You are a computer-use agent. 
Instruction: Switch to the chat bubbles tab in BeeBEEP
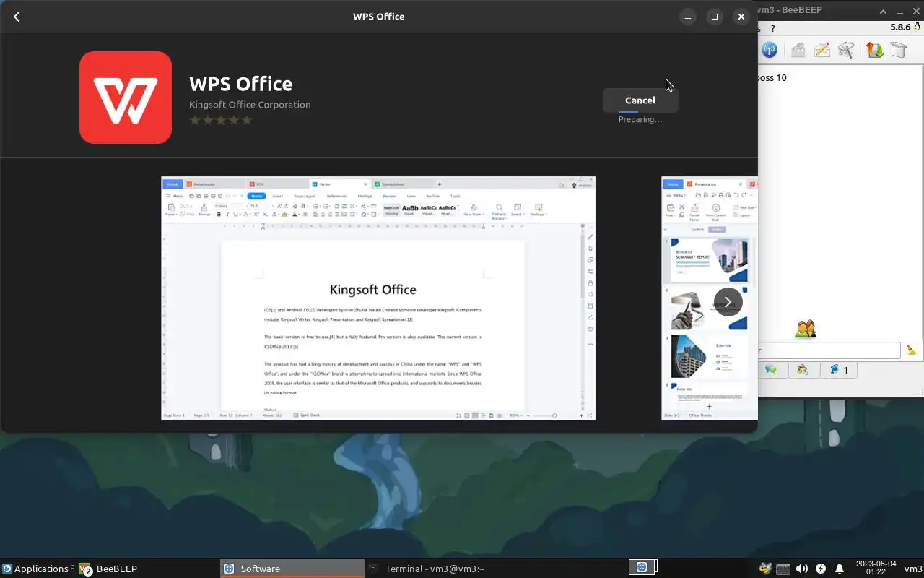point(771,370)
